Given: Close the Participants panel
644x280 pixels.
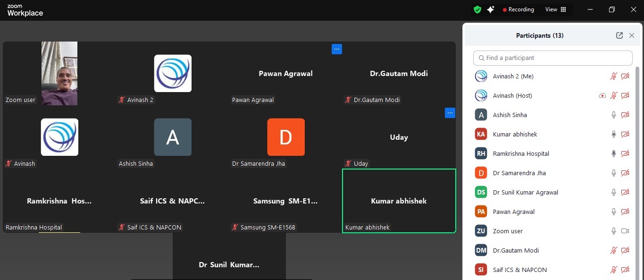Looking at the screenshot, I should (x=632, y=35).
